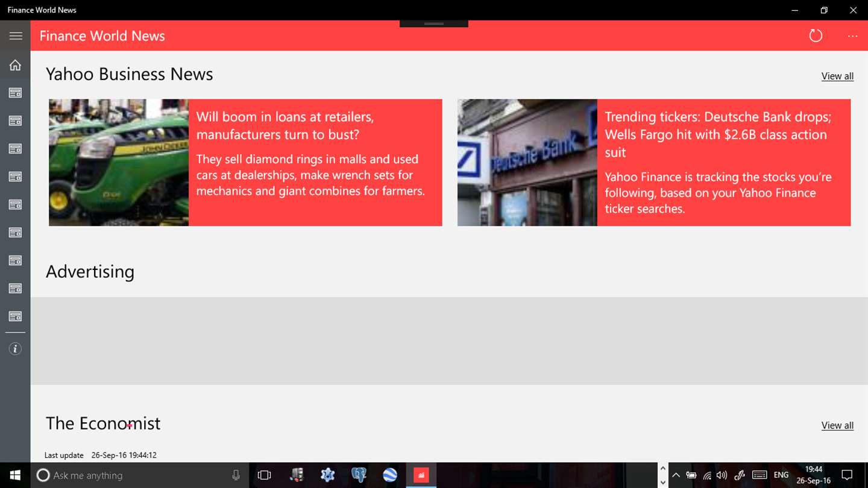The image size is (868, 488).
Task: View all Yahoo Business News
Action: (837, 76)
